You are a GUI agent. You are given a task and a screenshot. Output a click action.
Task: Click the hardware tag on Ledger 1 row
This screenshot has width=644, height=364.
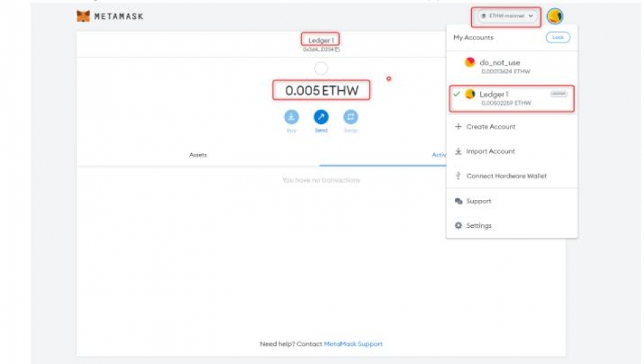click(x=559, y=94)
